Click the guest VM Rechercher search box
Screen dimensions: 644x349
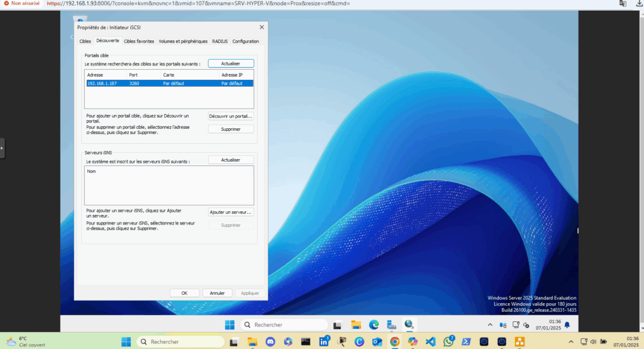pos(284,324)
